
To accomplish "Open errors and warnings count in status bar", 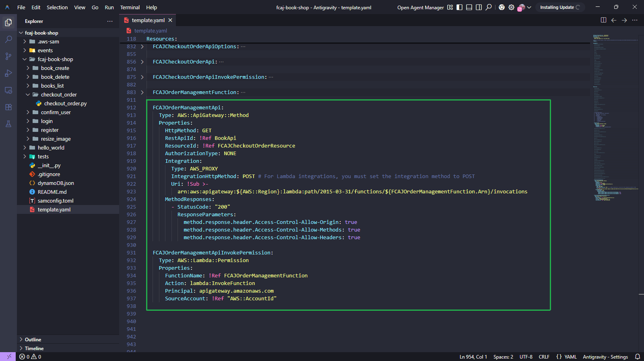I will [x=30, y=357].
